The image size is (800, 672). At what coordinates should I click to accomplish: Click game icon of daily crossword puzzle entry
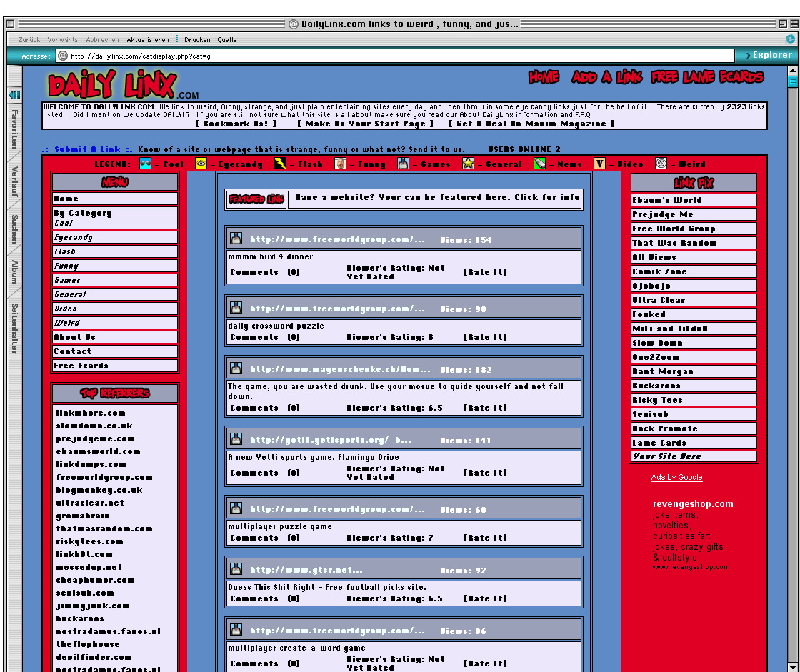(x=236, y=307)
